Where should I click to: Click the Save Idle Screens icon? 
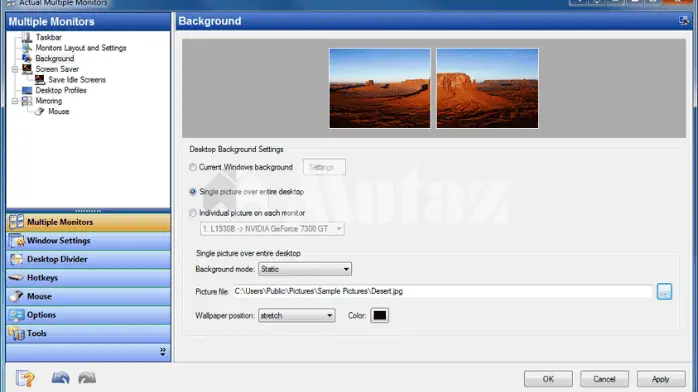(x=40, y=80)
